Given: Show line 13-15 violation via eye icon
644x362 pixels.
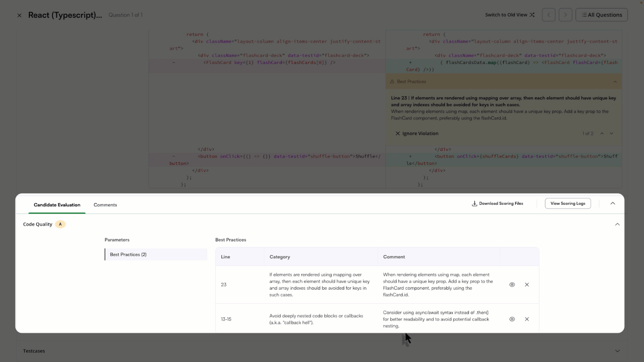Looking at the screenshot, I should click(x=512, y=319).
